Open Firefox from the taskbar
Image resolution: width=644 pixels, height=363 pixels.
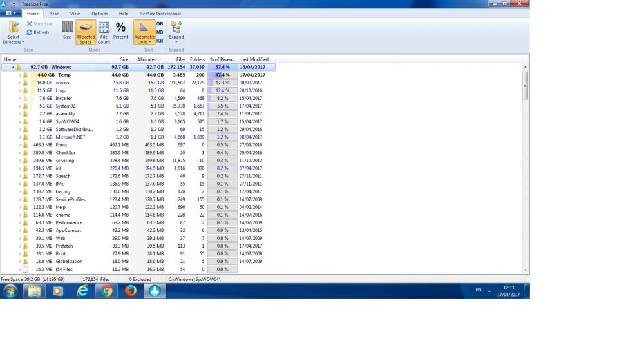(131, 291)
